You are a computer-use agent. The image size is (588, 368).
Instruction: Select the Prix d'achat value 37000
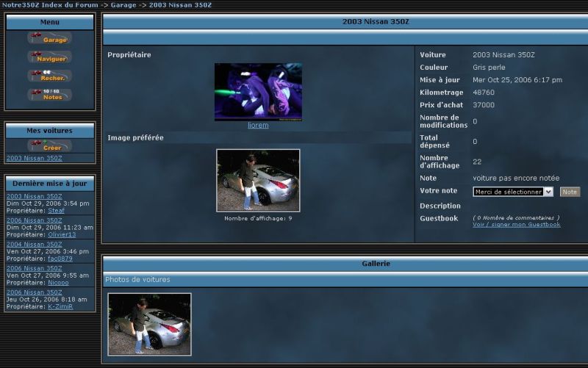pyautogui.click(x=484, y=105)
